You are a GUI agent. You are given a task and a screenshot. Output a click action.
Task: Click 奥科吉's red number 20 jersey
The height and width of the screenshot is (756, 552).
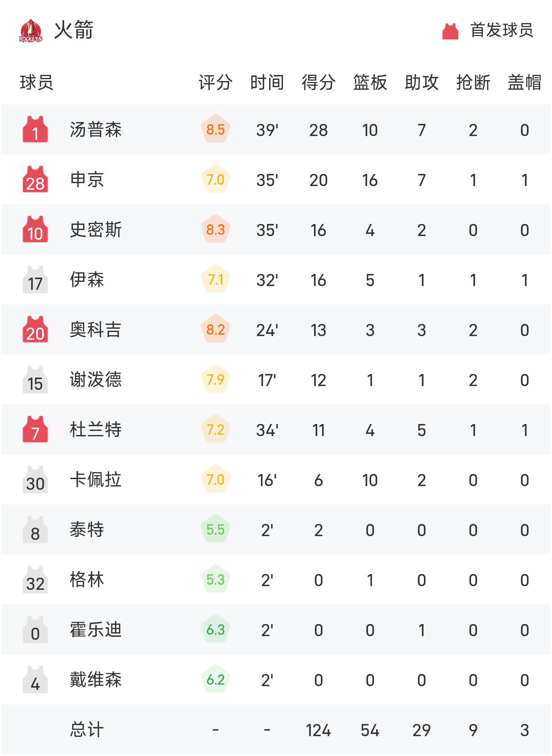click(35, 329)
